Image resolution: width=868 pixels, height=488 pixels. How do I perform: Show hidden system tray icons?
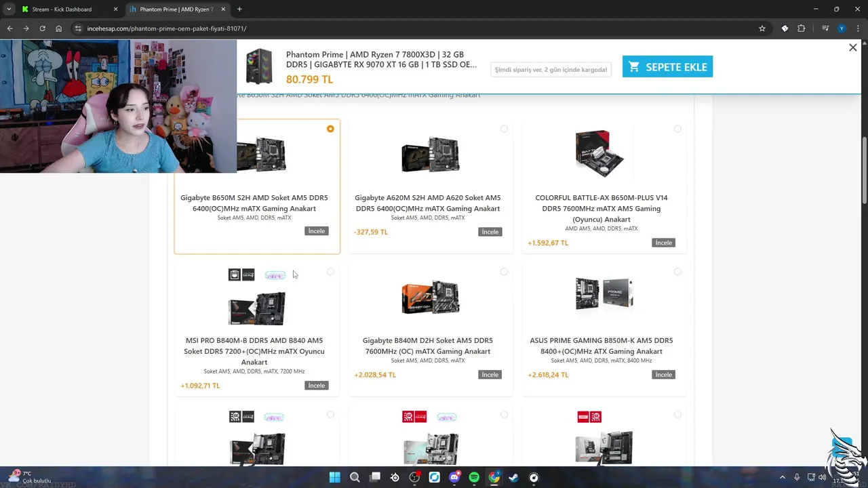click(782, 477)
